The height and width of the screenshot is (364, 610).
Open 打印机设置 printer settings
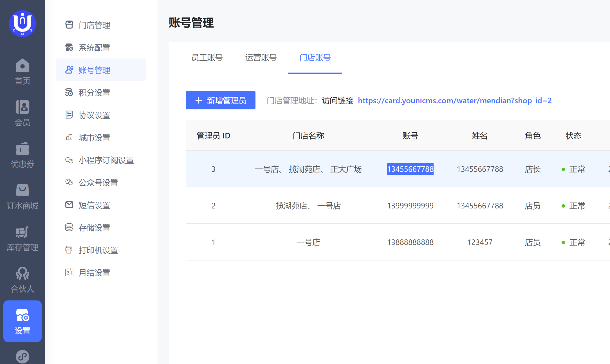click(x=98, y=250)
